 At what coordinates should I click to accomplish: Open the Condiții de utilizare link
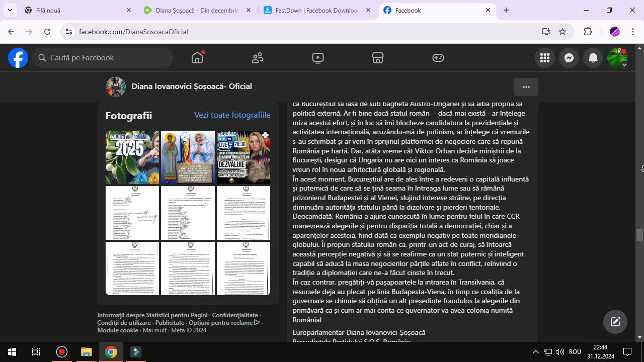coord(124,323)
